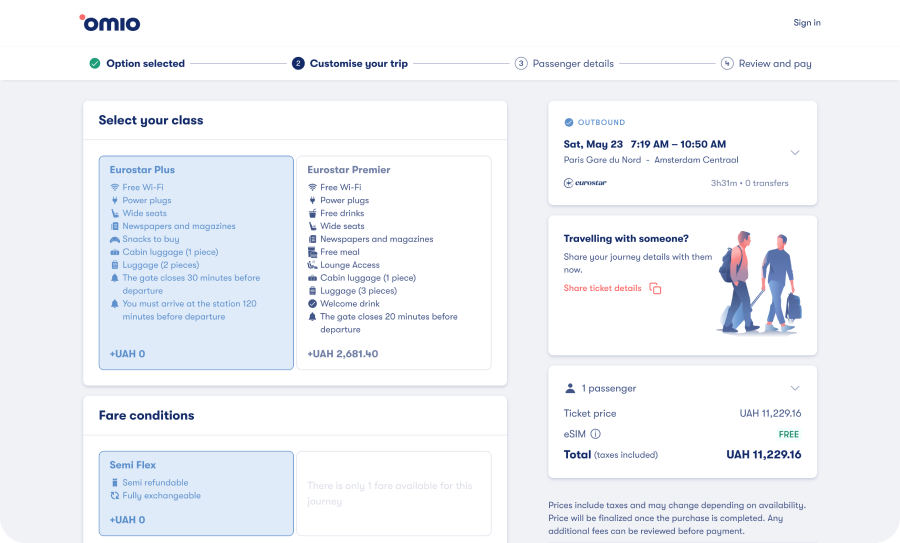Image resolution: width=900 pixels, height=543 pixels.
Task: Click Luggage (3 pieces) icon
Action: coord(312,291)
